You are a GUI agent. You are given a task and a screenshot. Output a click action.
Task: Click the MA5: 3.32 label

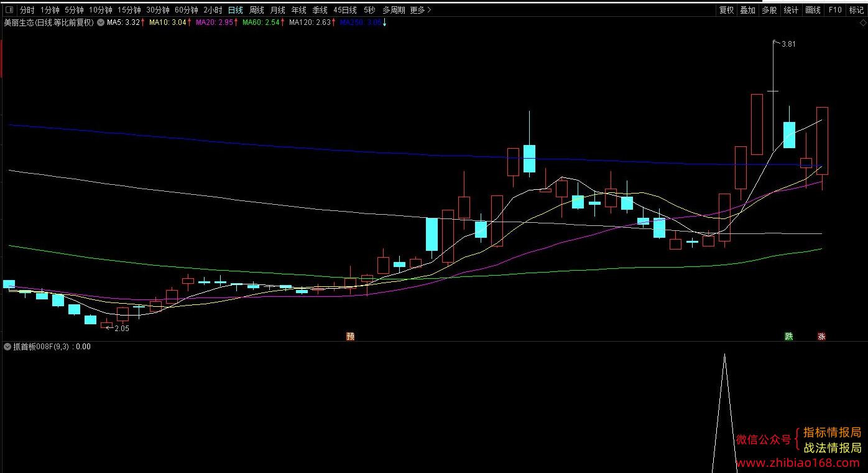[x=123, y=22]
